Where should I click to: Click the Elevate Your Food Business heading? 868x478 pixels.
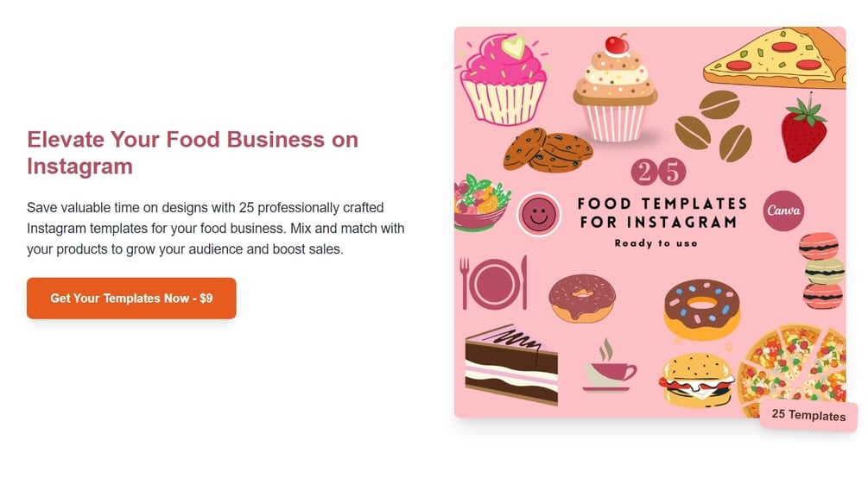[193, 153]
